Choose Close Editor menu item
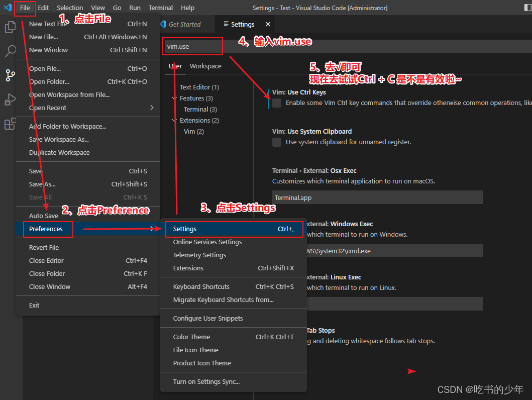The height and width of the screenshot is (400, 532). 88,261
